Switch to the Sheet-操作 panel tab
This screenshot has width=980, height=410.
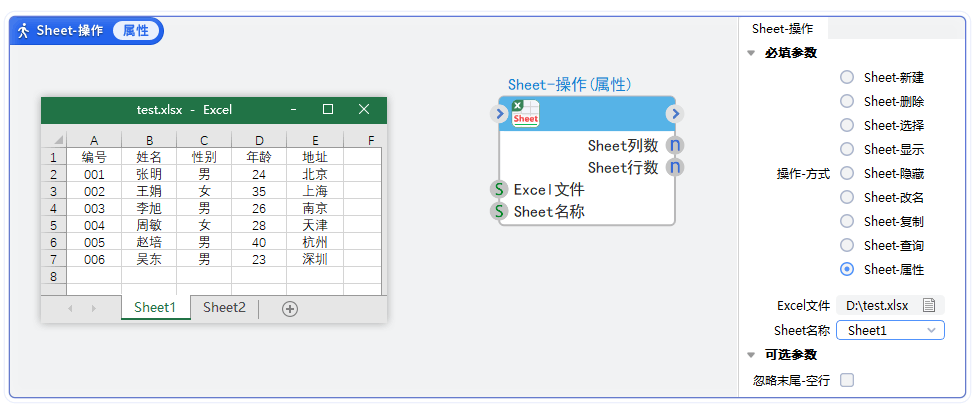782,29
